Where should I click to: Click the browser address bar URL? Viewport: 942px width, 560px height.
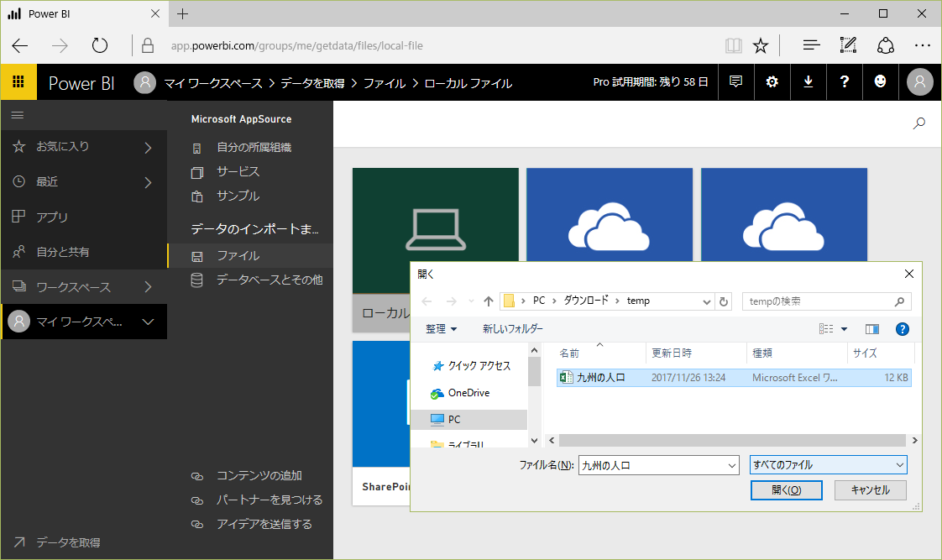[296, 45]
